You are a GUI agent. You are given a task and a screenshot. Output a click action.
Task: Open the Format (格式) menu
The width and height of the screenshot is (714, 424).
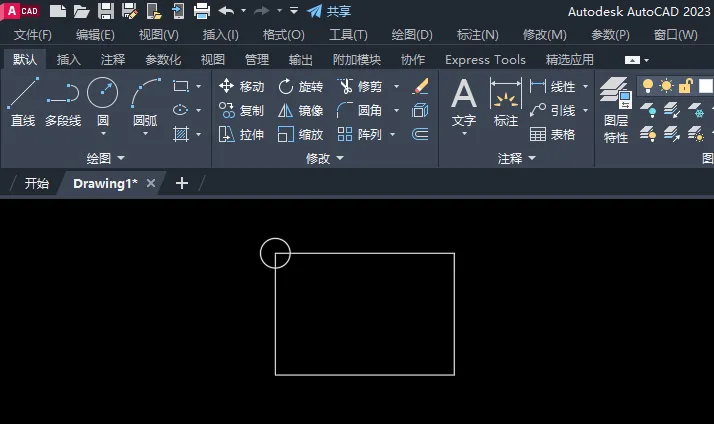(x=284, y=35)
